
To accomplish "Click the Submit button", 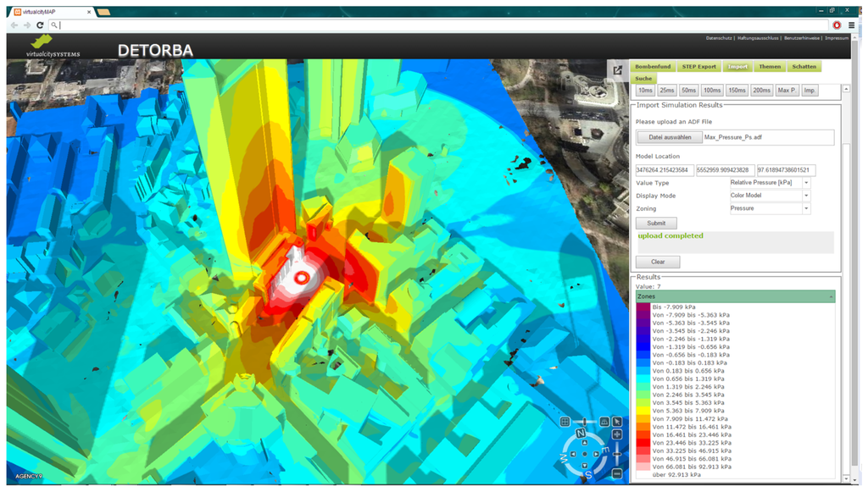I will tap(656, 224).
